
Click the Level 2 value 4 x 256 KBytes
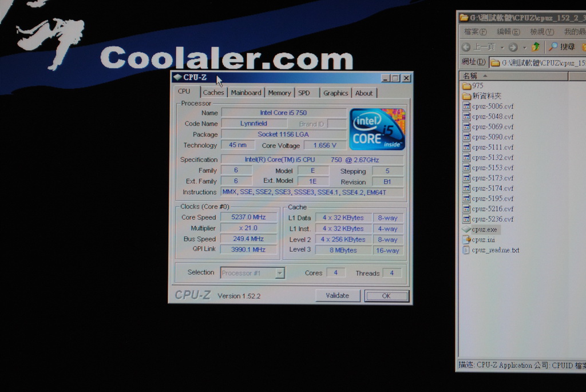(343, 240)
